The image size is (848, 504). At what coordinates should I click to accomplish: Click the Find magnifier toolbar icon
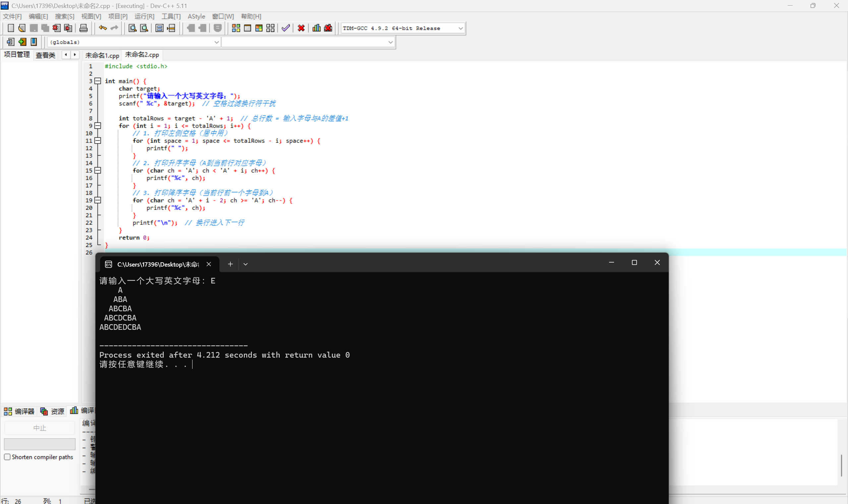tap(133, 28)
